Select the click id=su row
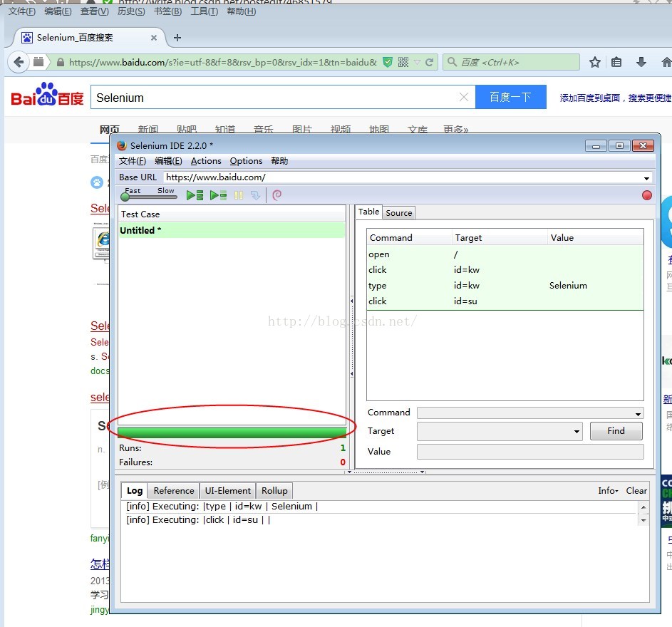 point(505,301)
